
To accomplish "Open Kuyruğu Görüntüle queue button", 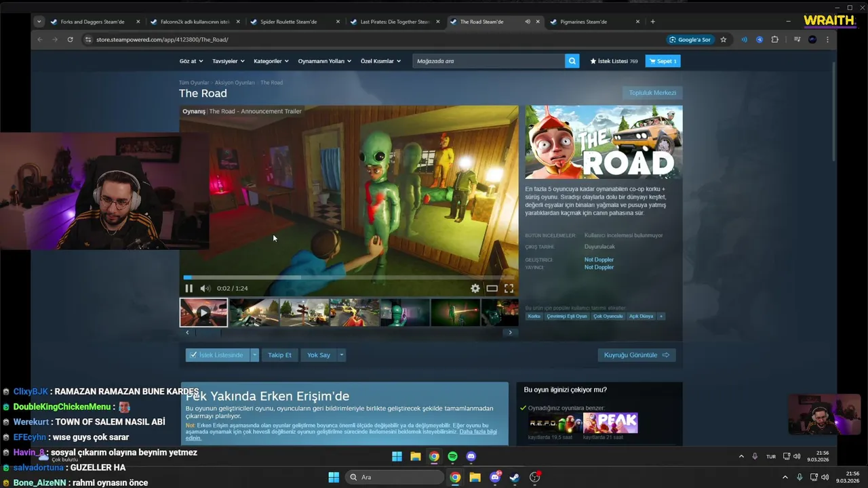I will 637,355.
